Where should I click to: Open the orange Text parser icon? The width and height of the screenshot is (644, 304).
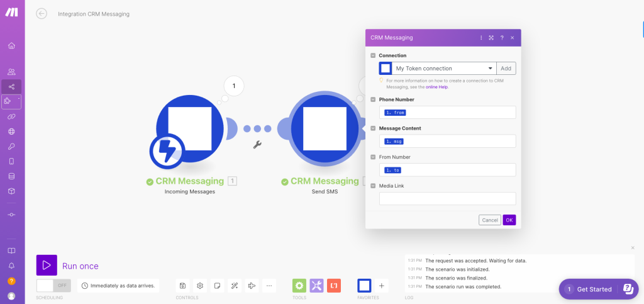tap(334, 286)
